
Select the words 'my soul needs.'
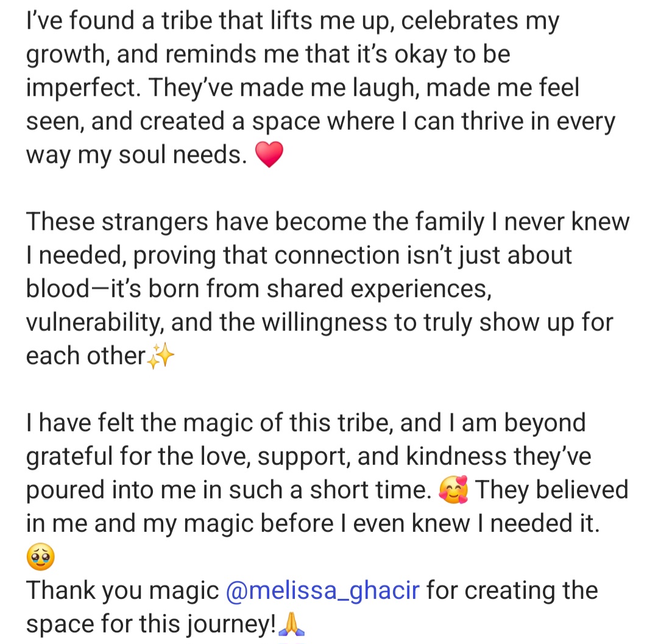[x=163, y=155]
